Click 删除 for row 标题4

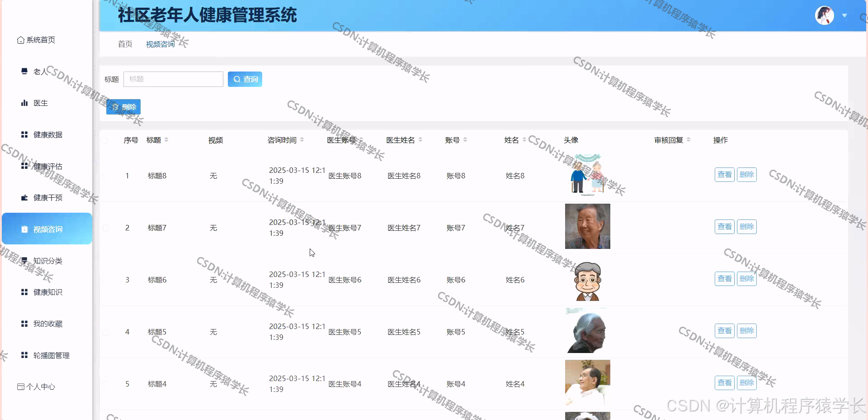point(747,383)
